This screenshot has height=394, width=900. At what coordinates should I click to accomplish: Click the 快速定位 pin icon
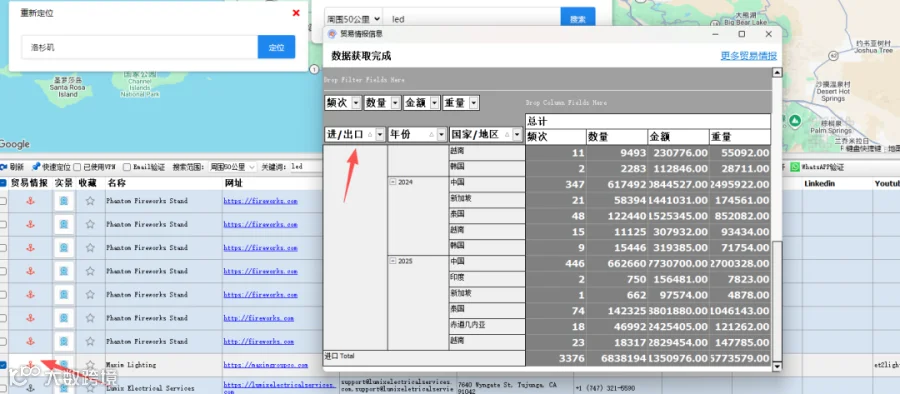[36, 167]
